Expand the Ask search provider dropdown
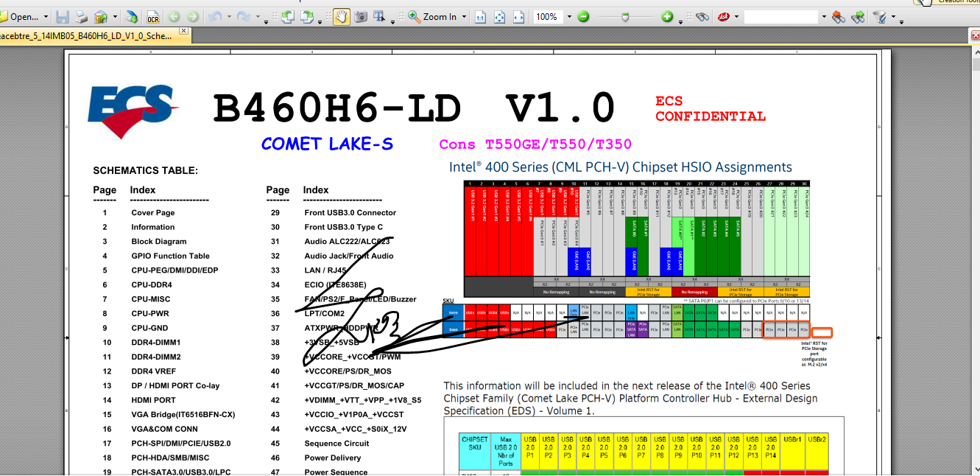980x476 pixels. tap(736, 17)
